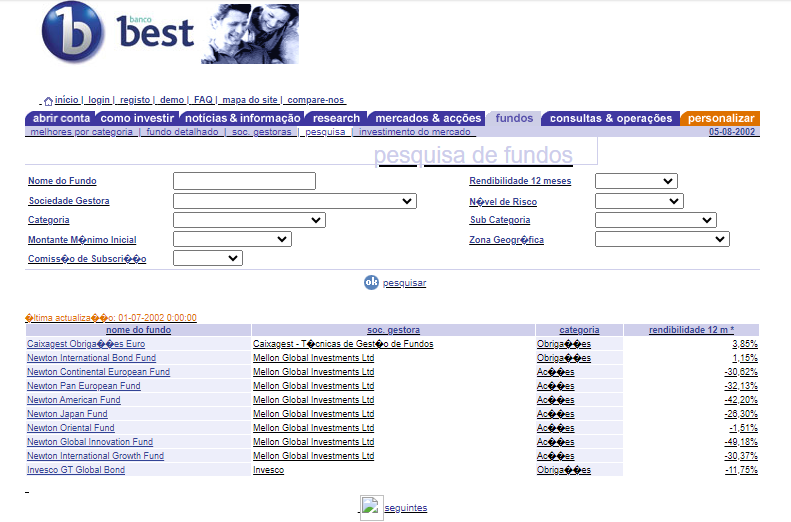Click the Banco Best logo
The image size is (791, 522).
point(118,33)
